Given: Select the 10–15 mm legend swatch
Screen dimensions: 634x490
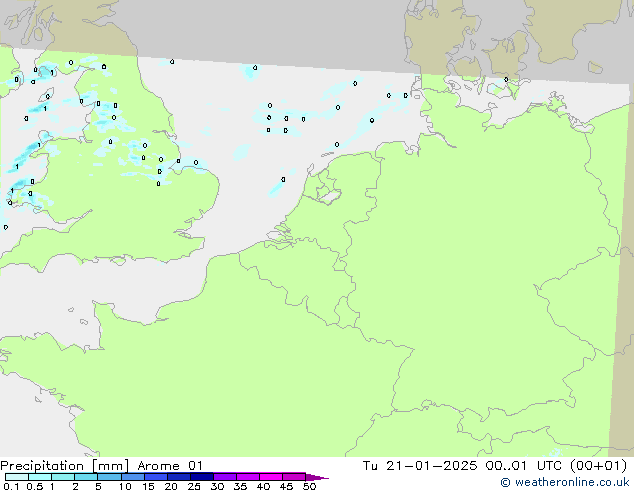Looking at the screenshot, I should (133, 477).
